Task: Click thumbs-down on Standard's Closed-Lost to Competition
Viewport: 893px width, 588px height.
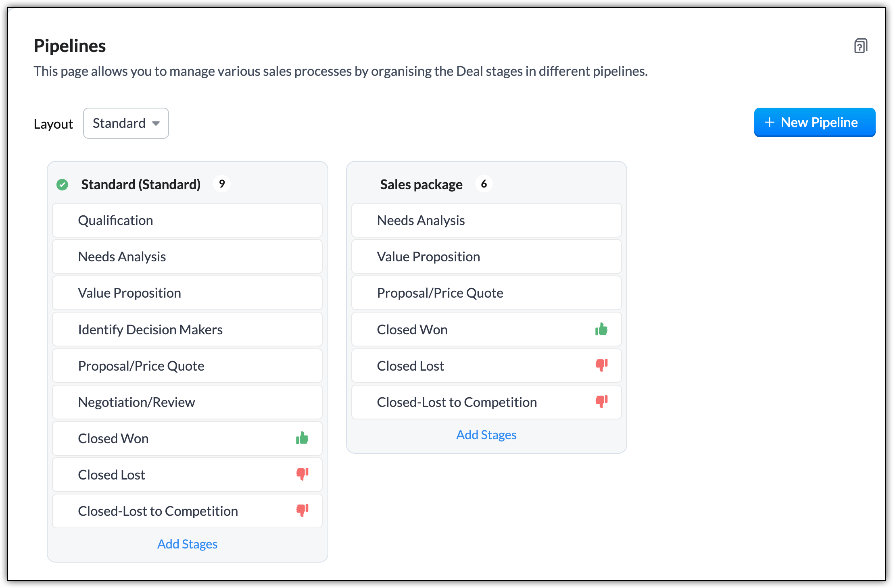Action: [302, 510]
